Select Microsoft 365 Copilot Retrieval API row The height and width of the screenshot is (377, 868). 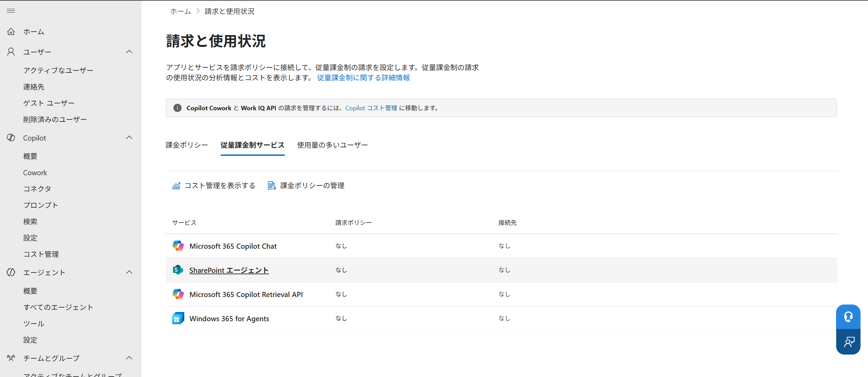pyautogui.click(x=501, y=294)
